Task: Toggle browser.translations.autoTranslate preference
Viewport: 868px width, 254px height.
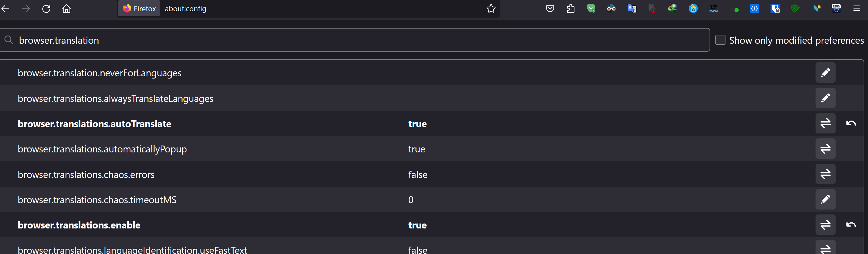Action: click(x=825, y=124)
